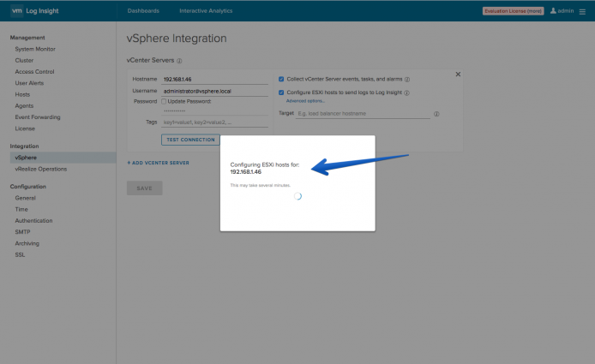Select System Monitor in sidebar
The height and width of the screenshot is (364, 595).
35,49
